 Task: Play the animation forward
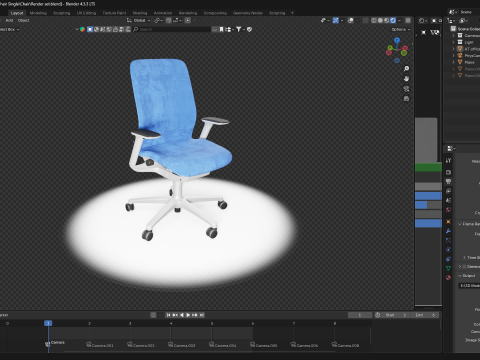click(188, 315)
